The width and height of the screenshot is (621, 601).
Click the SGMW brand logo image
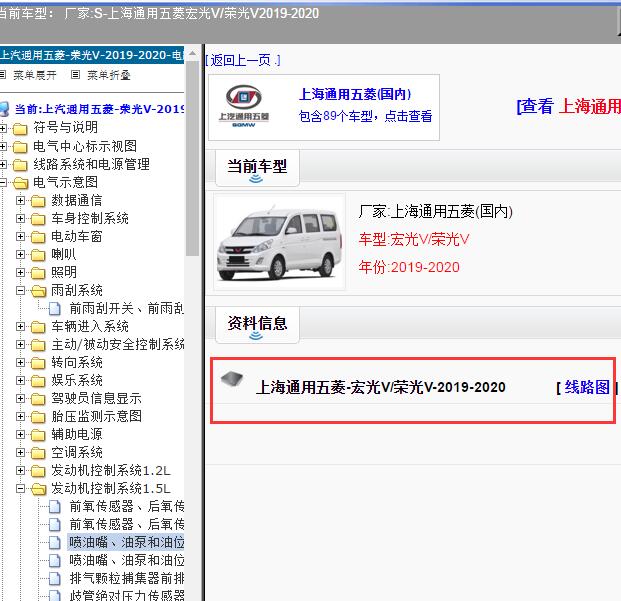pos(244,106)
